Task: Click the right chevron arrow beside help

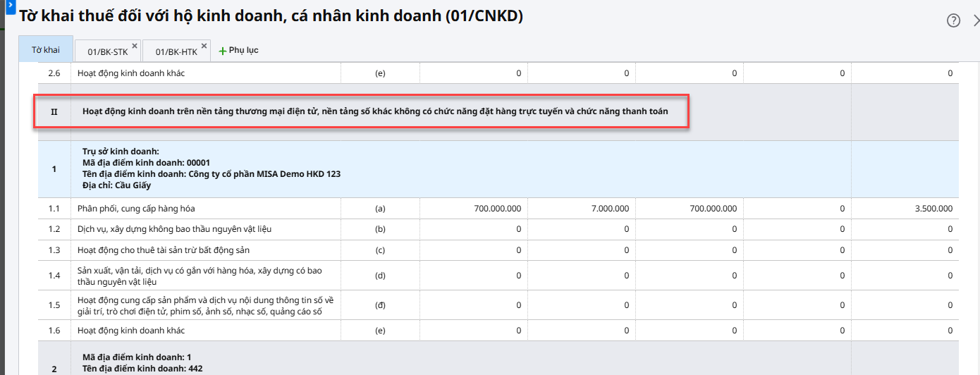Action: click(x=976, y=20)
